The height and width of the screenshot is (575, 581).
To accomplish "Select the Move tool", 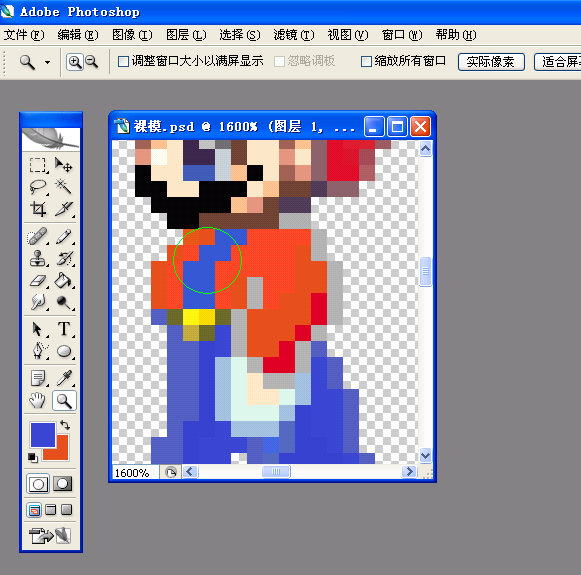I will pyautogui.click(x=63, y=165).
